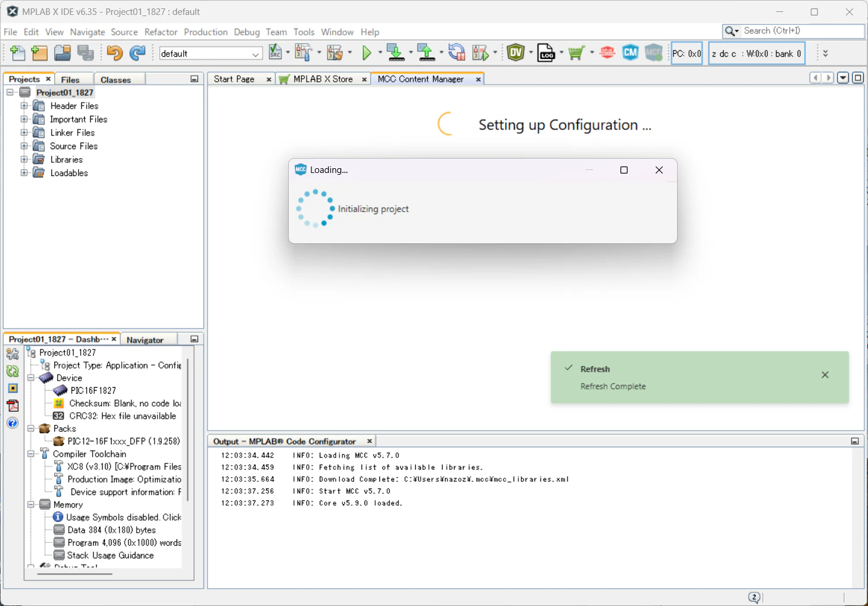This screenshot has width=868, height=606.
Task: Show hidden toolbar items chevron
Action: [826, 53]
